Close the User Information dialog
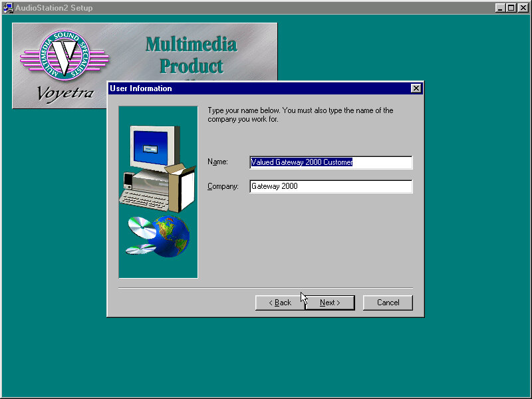The image size is (532, 399). coord(416,88)
